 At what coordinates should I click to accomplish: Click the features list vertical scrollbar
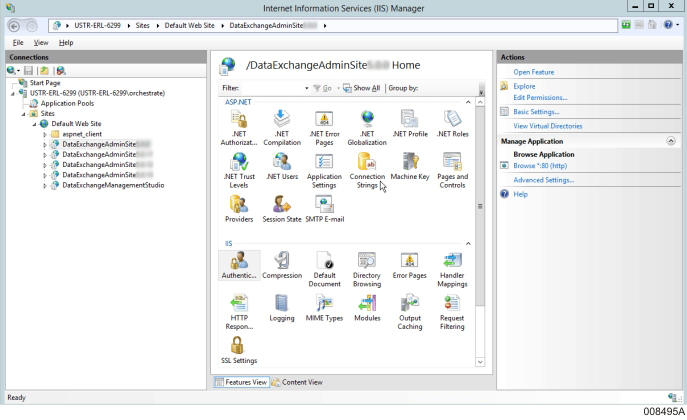[480, 207]
